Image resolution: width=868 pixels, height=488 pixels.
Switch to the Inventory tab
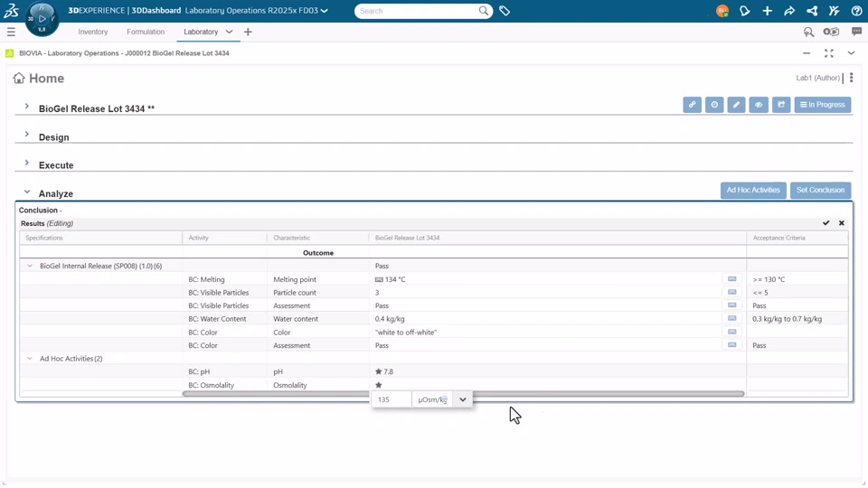(92, 33)
